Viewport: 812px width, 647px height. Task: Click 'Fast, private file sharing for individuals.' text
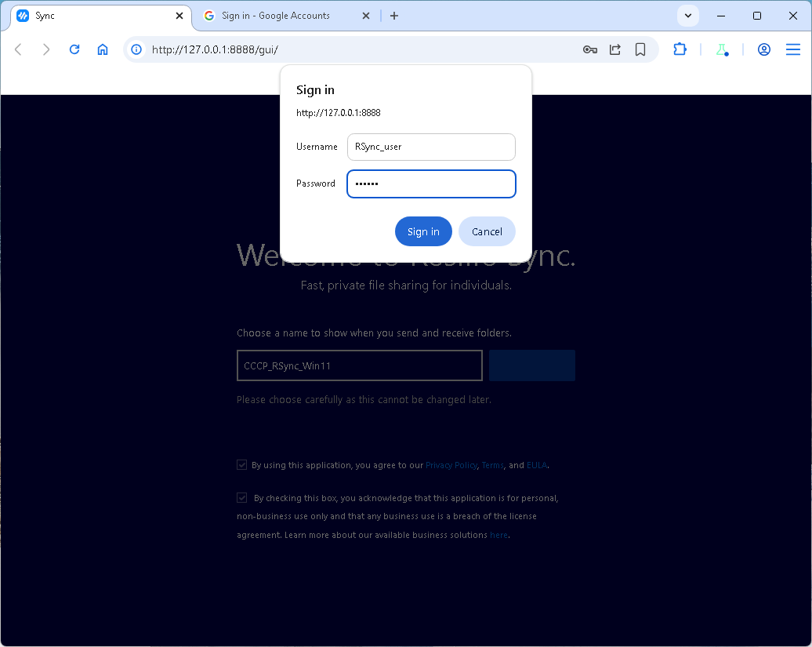(x=406, y=285)
